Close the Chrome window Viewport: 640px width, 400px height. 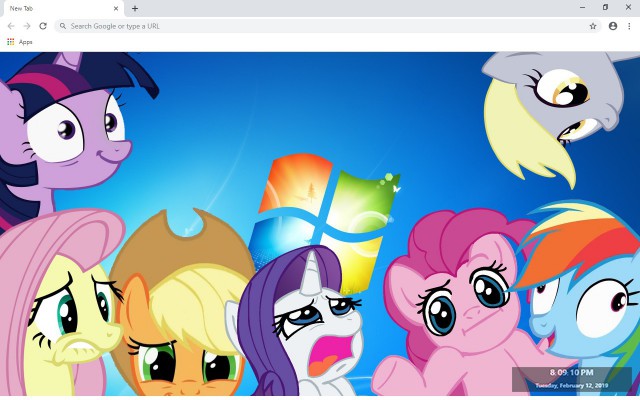[628, 7]
